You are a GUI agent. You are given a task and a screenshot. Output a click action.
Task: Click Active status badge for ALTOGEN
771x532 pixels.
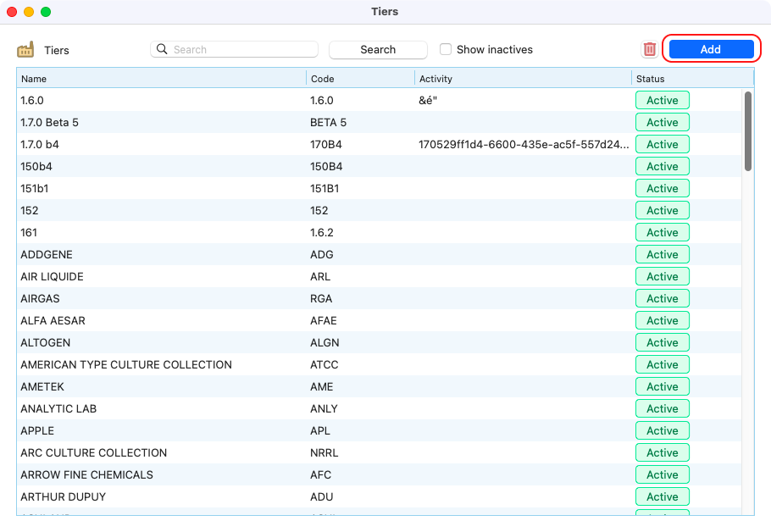coord(663,343)
